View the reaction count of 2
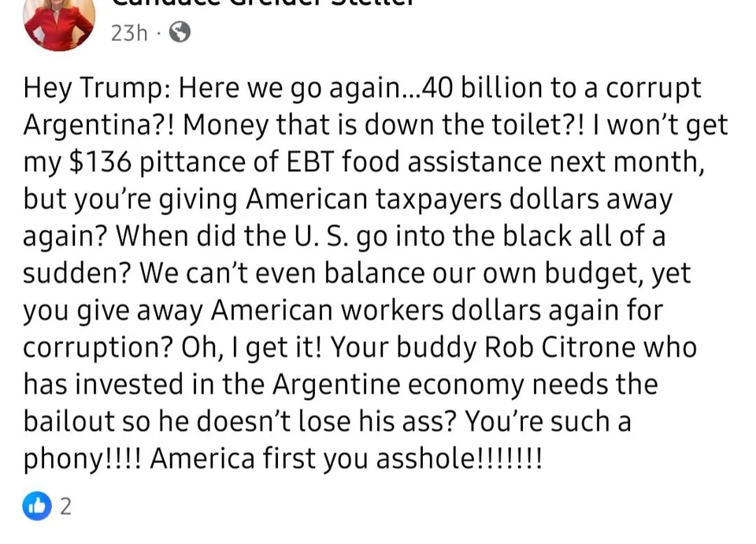Image resolution: width=756 pixels, height=544 pixels. [x=65, y=506]
